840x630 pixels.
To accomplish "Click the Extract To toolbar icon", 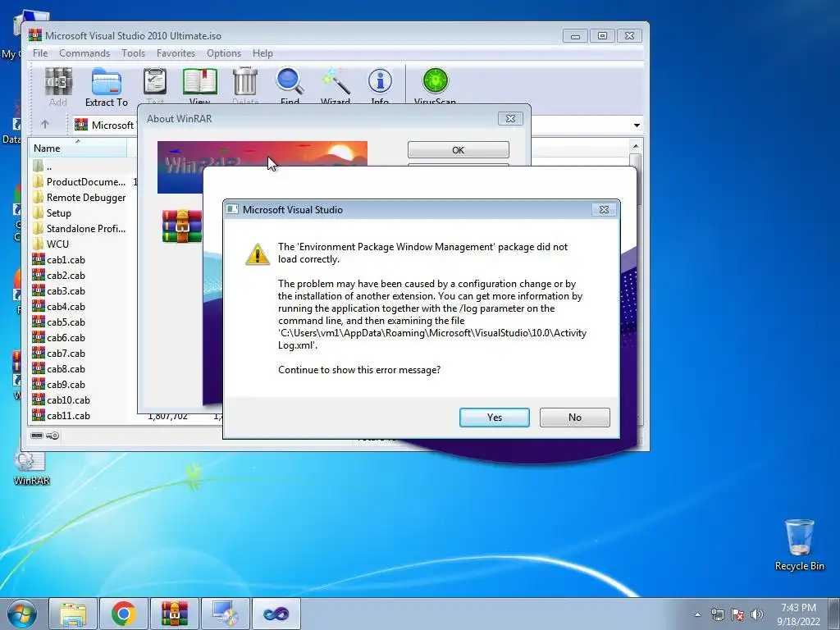I will [x=106, y=82].
